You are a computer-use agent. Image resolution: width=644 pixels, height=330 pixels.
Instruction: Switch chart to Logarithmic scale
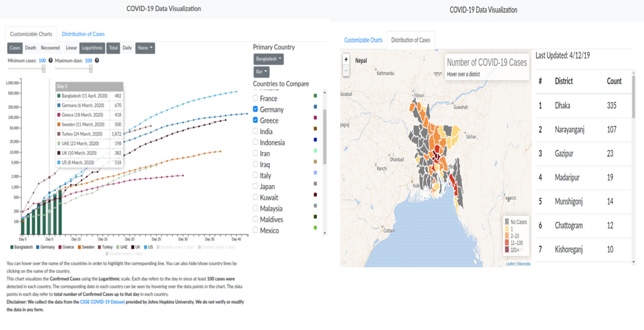92,48
